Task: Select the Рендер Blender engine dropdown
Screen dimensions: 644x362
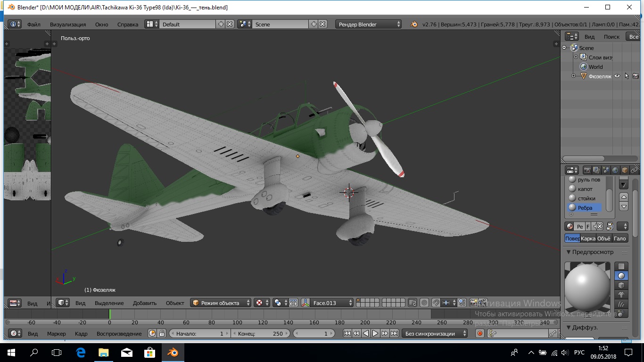Action: pyautogui.click(x=369, y=24)
